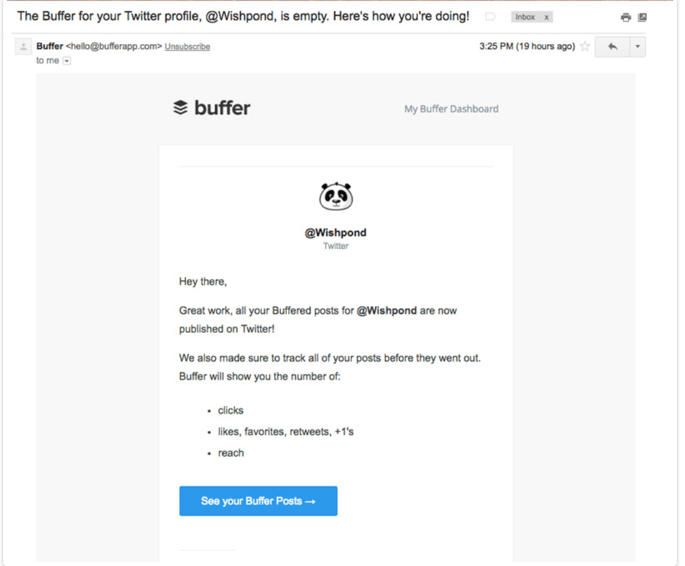Expand recipient details next to "to me"

tap(67, 61)
